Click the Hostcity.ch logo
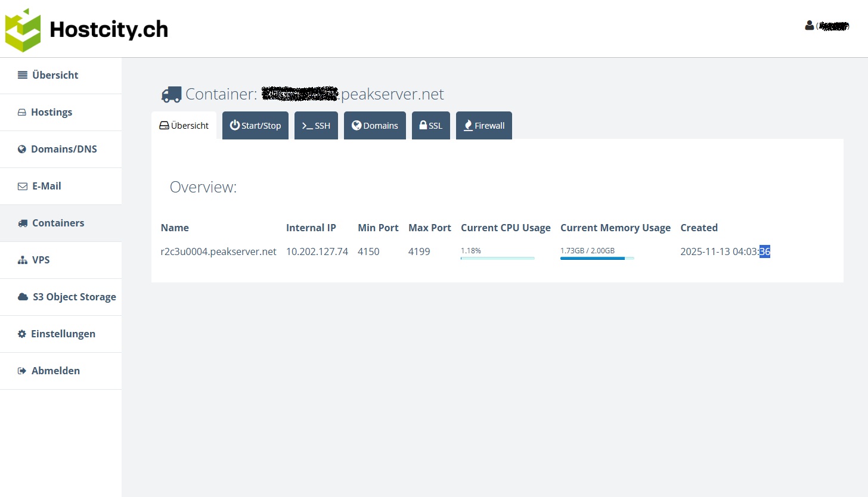Image resolution: width=868 pixels, height=497 pixels. pos(86,30)
